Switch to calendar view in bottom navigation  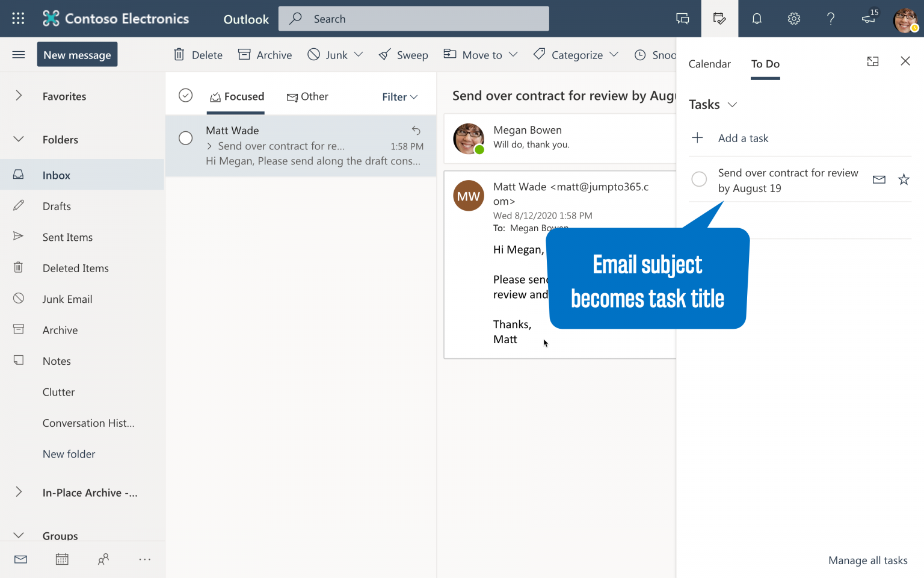[x=62, y=559]
